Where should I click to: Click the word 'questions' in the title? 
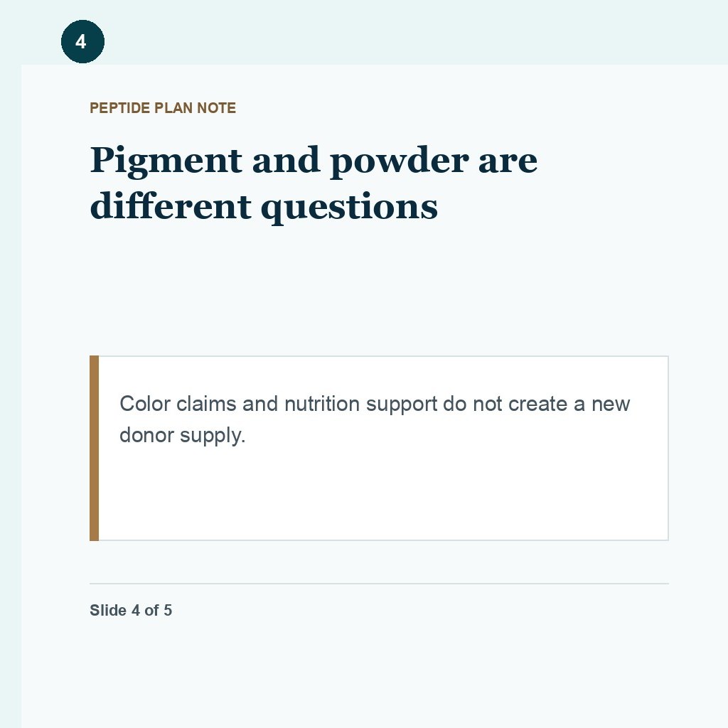coord(349,207)
